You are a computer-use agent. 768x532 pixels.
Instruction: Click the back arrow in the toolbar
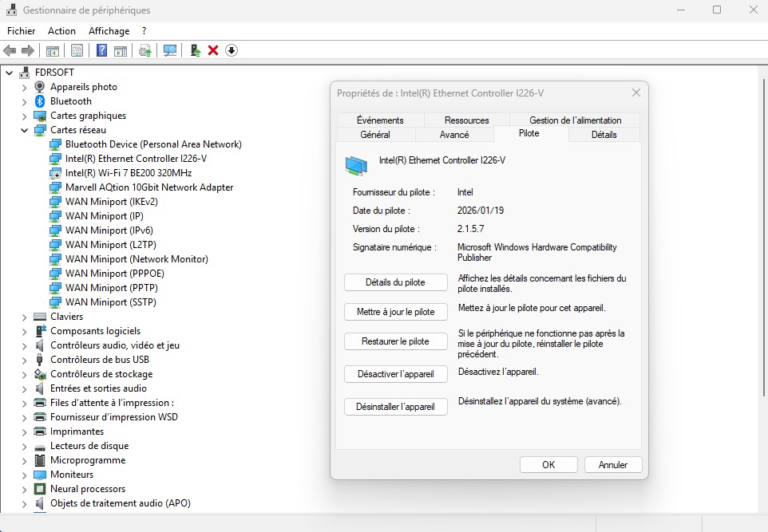pos(10,50)
